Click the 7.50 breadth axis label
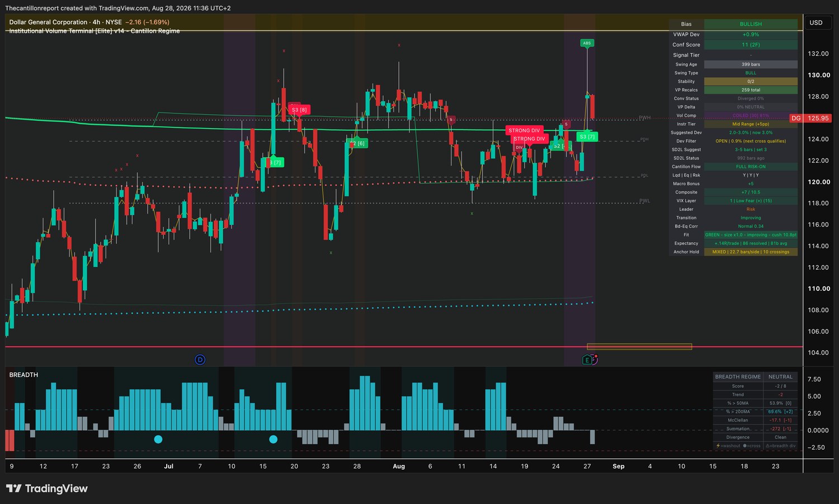The height and width of the screenshot is (504, 839). pyautogui.click(x=814, y=379)
